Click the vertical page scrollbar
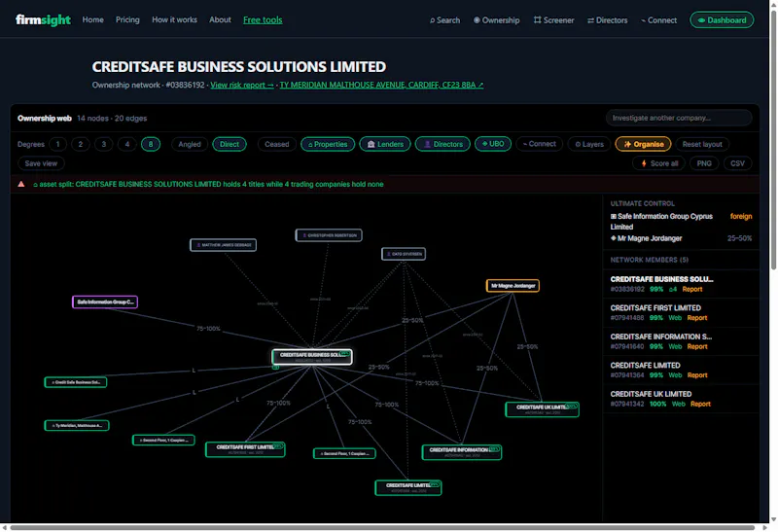 pos(773,139)
